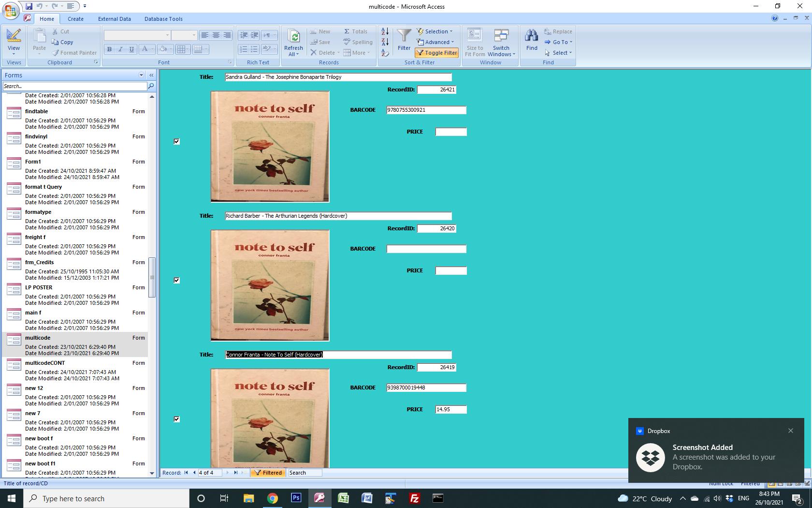Switch to the Home ribbon tab
Screen dimensions: 812x508
point(47,19)
